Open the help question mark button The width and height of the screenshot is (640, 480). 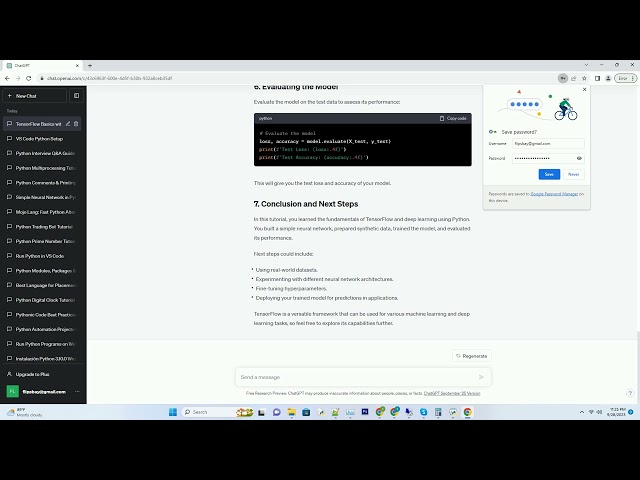[x=630, y=393]
